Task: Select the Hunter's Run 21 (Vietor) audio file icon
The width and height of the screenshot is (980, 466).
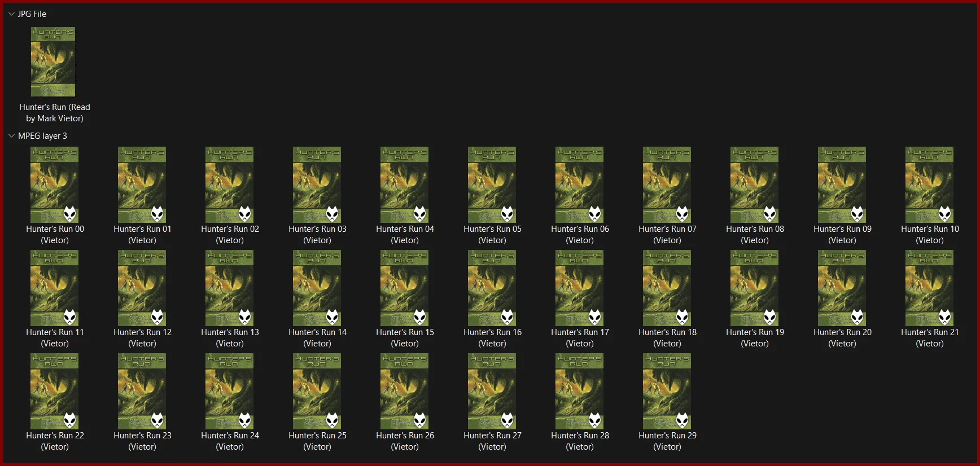Action: [x=930, y=288]
